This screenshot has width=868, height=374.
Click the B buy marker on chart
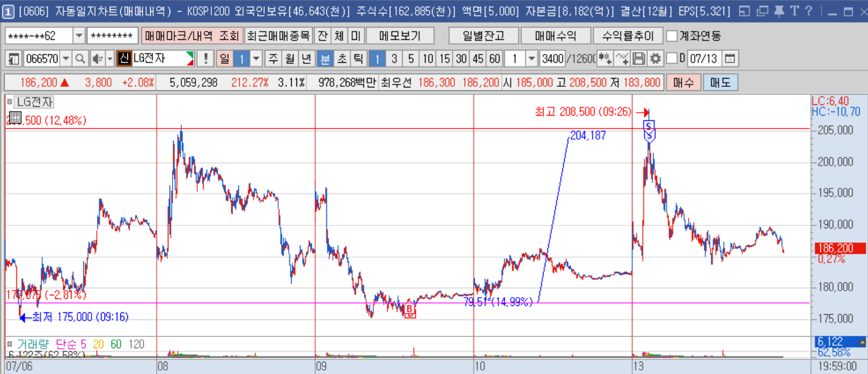coord(410,309)
